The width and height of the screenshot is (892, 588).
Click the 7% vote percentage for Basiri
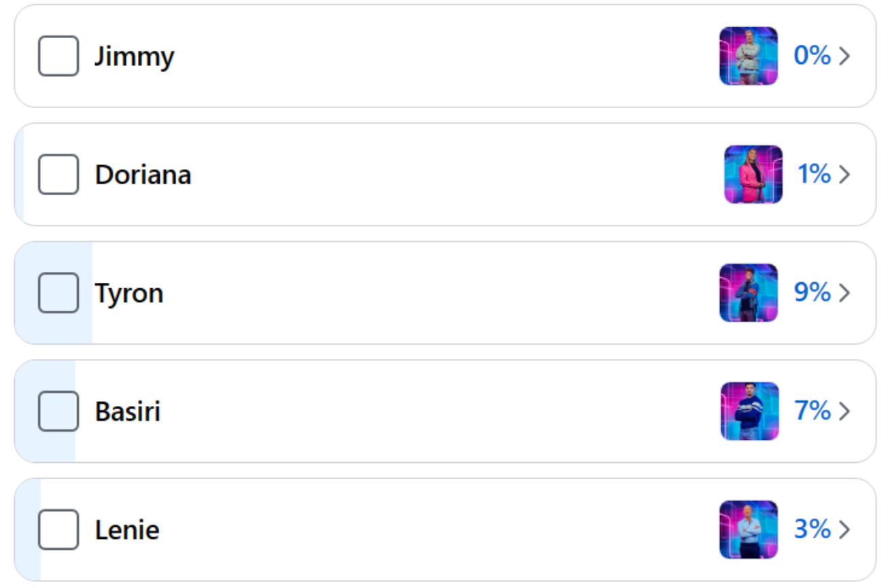coord(813,410)
